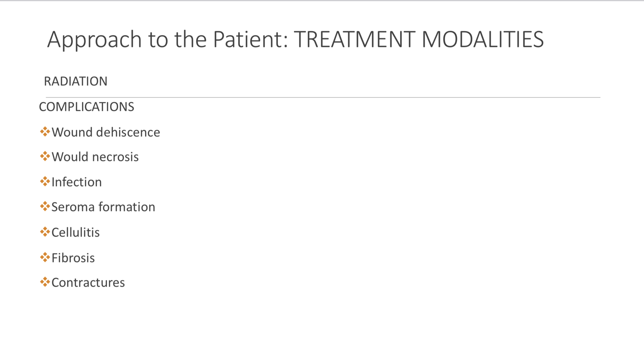
Task: Select the Cellulitis list item text
Action: pyautogui.click(x=76, y=233)
